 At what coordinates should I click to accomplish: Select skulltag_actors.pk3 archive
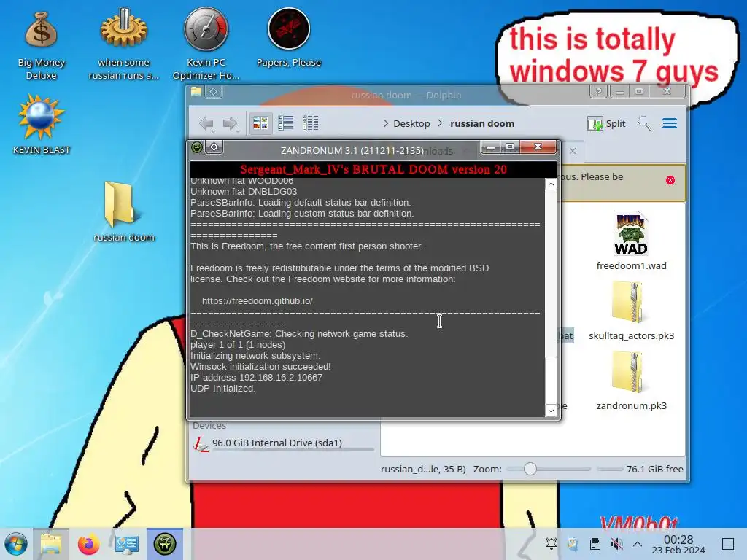click(x=631, y=311)
